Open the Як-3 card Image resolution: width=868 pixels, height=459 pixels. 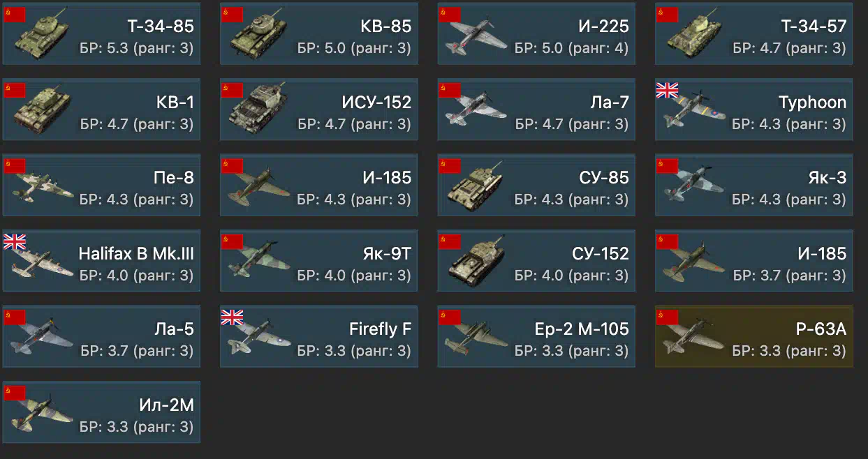pyautogui.click(x=754, y=185)
